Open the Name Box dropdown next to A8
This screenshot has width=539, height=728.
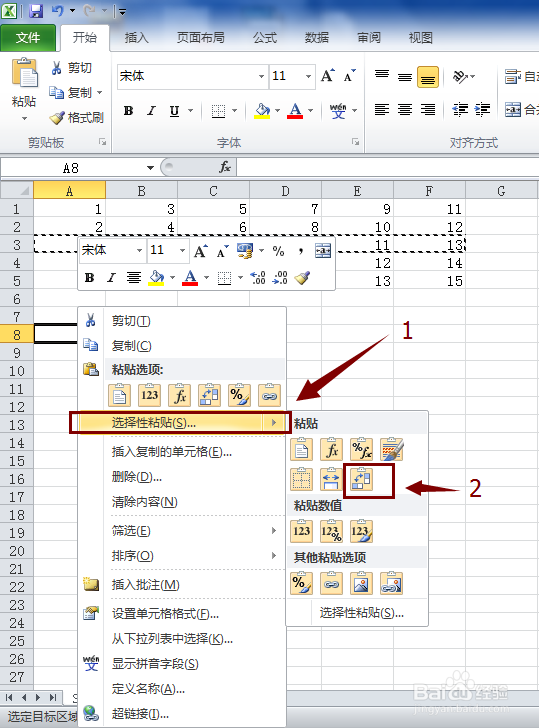pos(150,168)
